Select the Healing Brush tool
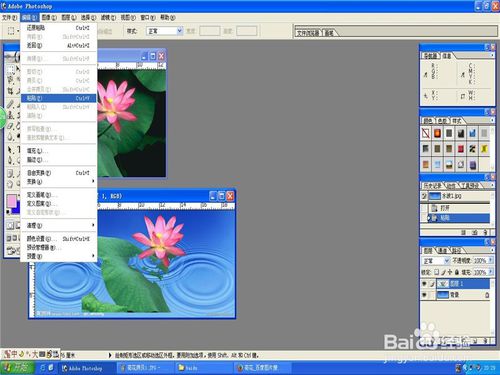The height and width of the screenshot is (375, 500). tap(10, 104)
